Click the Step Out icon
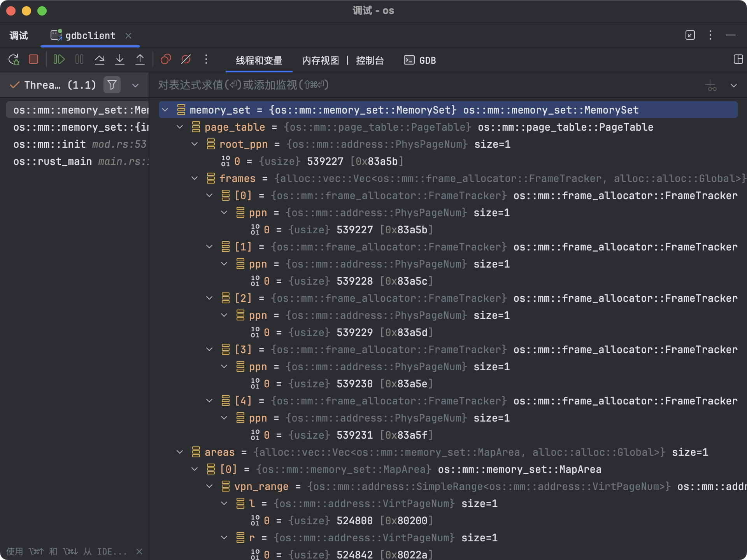Screen dimensions: 747x560 pyautogui.click(x=140, y=59)
